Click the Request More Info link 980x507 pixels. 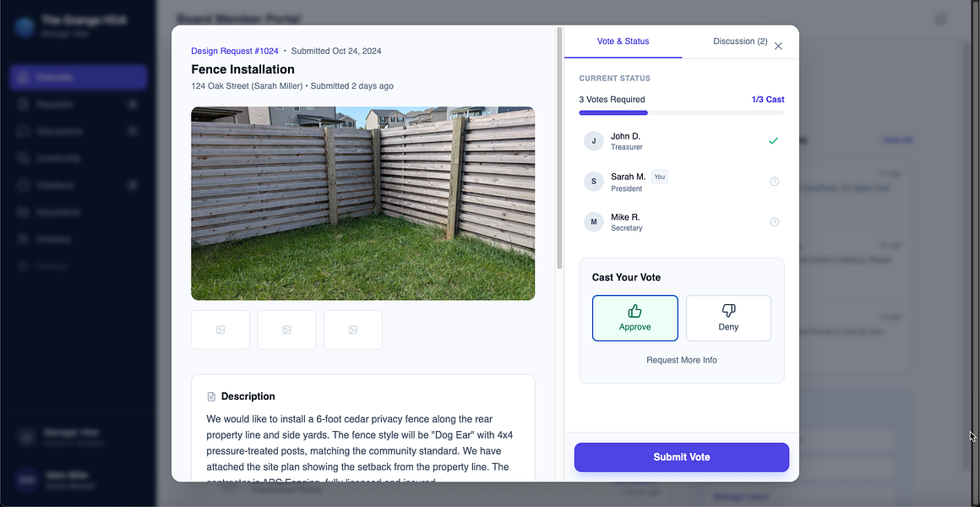pos(682,360)
